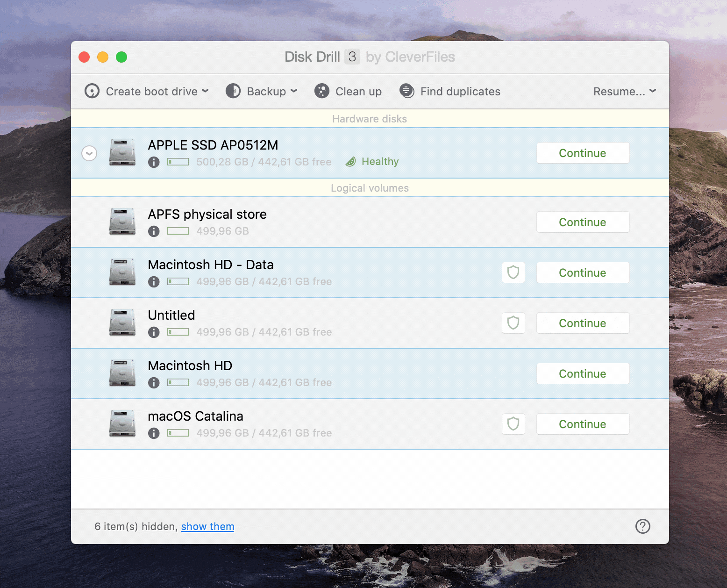Click 500,28 GB / 442,61 GB free text
Viewport: 727px width, 588px height.
pos(264,162)
